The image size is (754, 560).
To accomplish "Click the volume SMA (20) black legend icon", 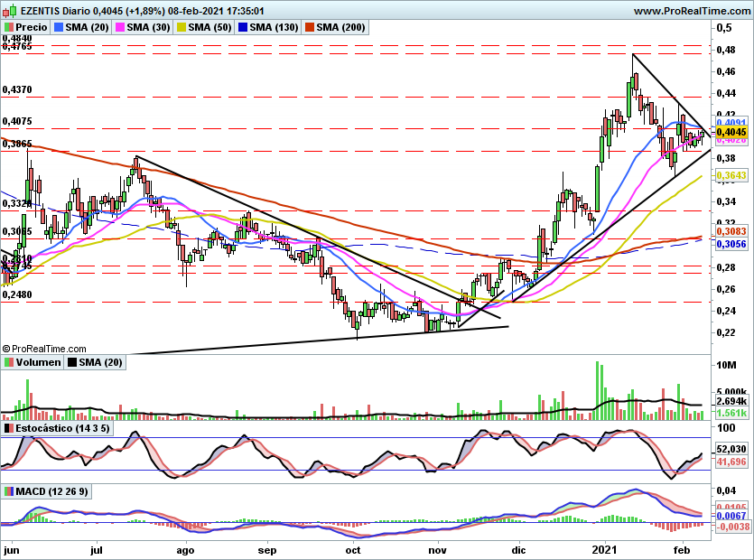I will point(71,362).
